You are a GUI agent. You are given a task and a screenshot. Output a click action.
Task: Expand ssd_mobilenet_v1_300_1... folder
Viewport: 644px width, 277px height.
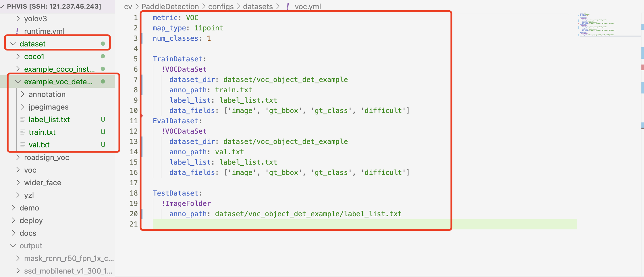(x=18, y=271)
